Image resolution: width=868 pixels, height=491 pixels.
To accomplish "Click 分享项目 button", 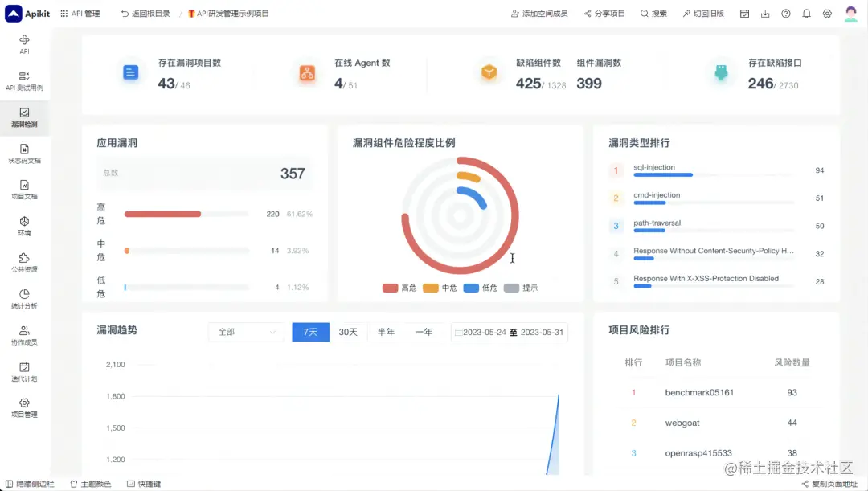I will pyautogui.click(x=604, y=14).
